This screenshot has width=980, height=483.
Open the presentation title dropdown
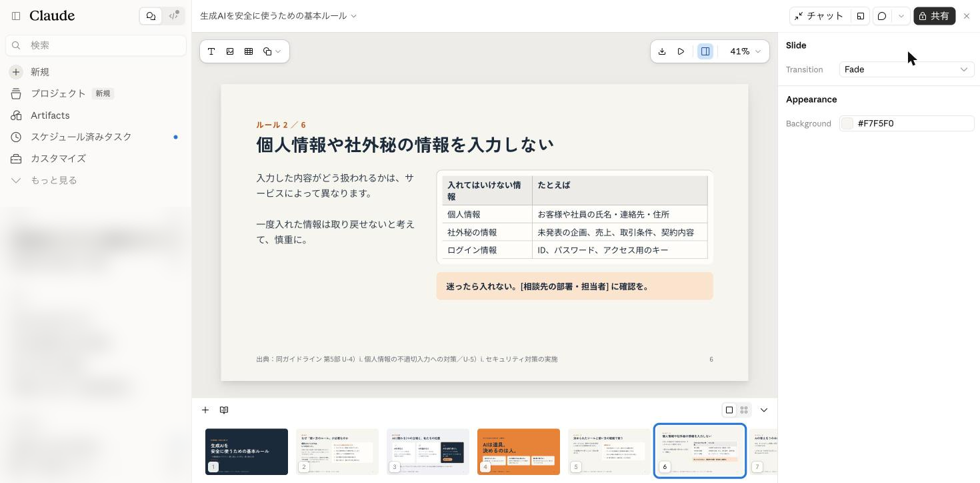(279, 16)
